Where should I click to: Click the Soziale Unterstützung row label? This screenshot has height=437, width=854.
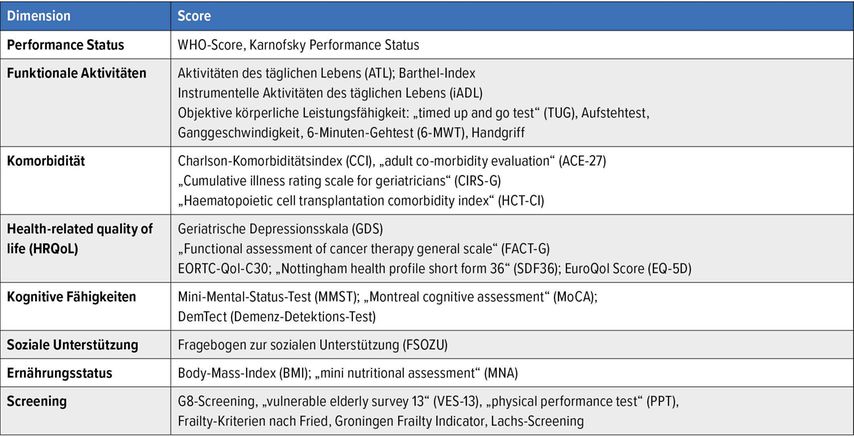[x=72, y=345]
